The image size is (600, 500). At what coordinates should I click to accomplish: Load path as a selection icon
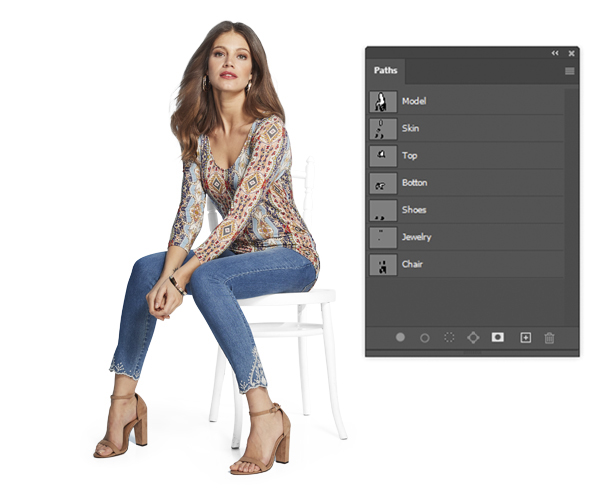pyautogui.click(x=449, y=337)
